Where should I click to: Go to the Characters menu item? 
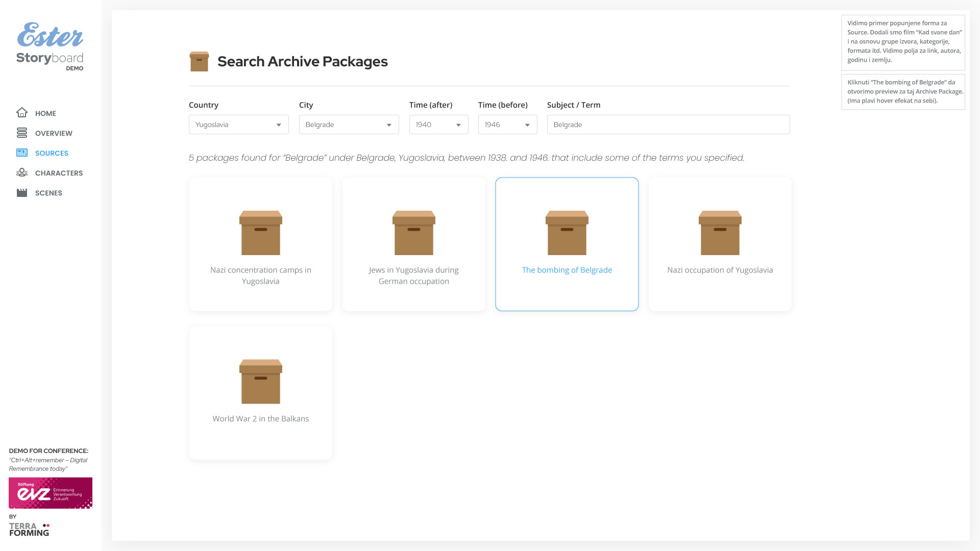[x=59, y=173]
